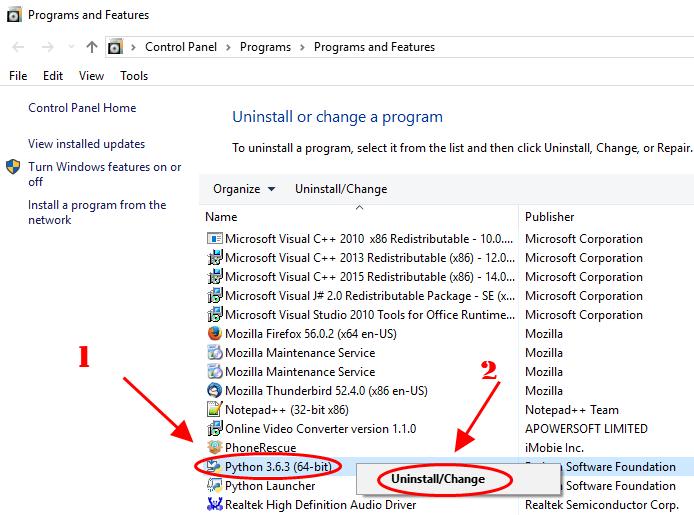Click the first Mozilla Maintenance Service icon
Screen dimensions: 694x515
pyautogui.click(x=215, y=353)
